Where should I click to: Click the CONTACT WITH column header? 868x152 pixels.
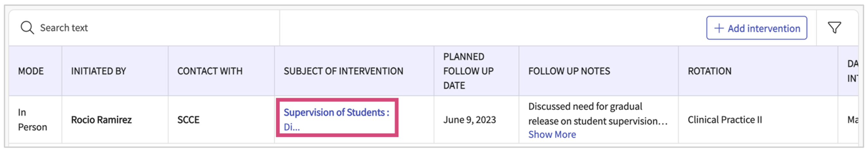[x=210, y=71]
